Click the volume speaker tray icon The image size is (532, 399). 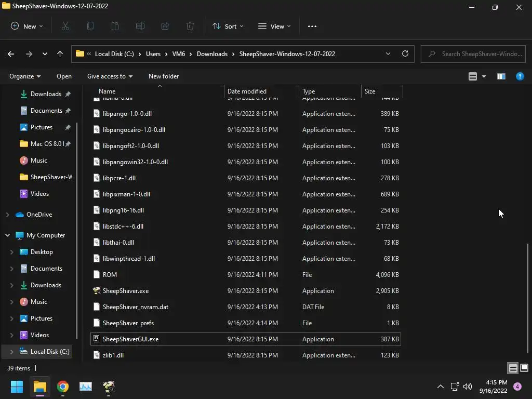[x=468, y=387]
